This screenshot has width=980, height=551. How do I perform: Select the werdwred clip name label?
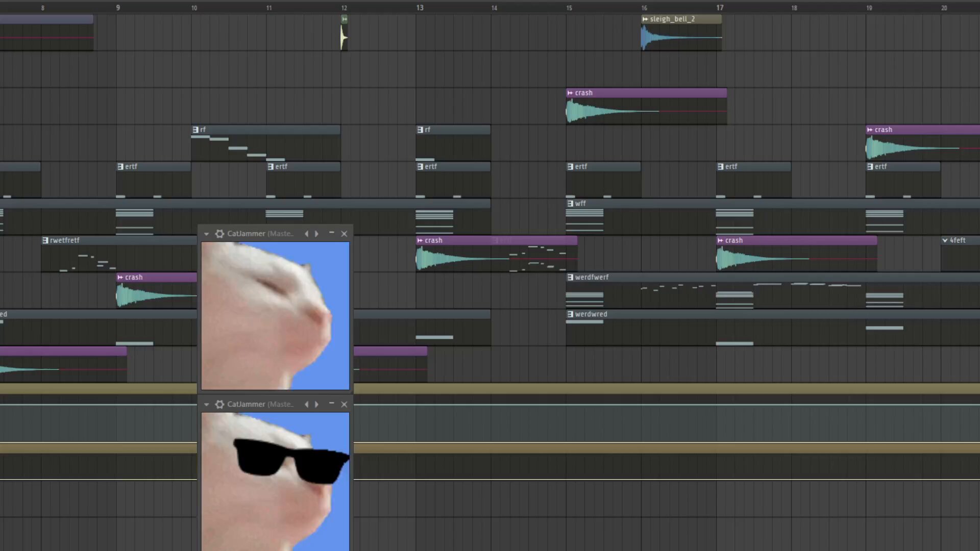click(591, 314)
